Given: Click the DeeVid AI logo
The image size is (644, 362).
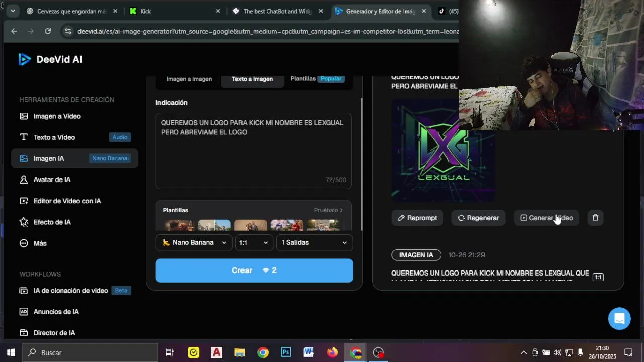Looking at the screenshot, I should [50, 59].
